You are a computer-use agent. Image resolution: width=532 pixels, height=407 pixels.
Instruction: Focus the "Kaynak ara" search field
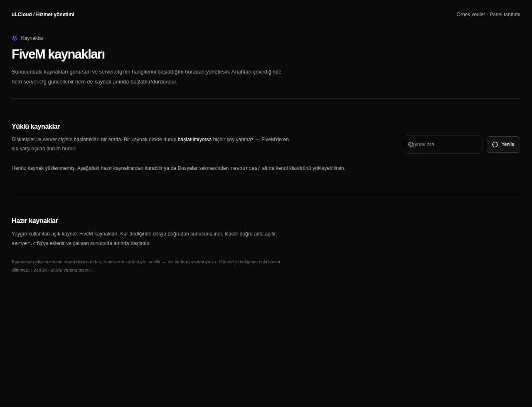pos(443,145)
